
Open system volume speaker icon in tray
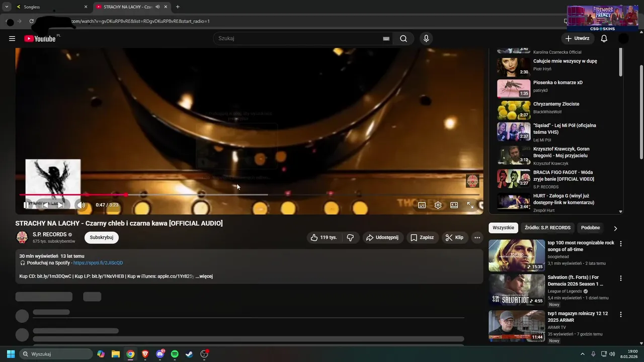[612, 354]
